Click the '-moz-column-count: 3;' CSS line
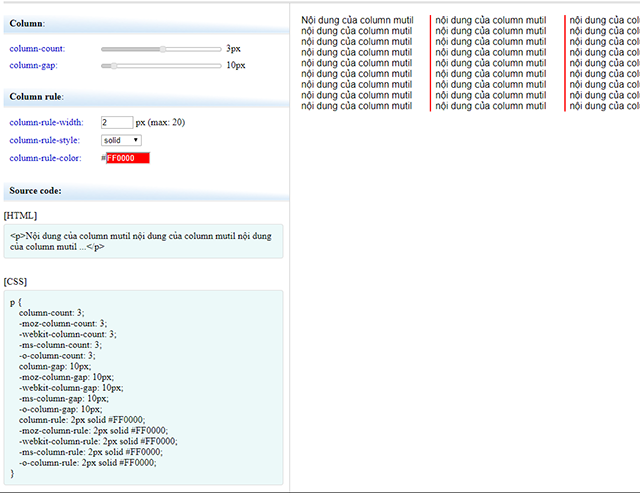 [63, 324]
